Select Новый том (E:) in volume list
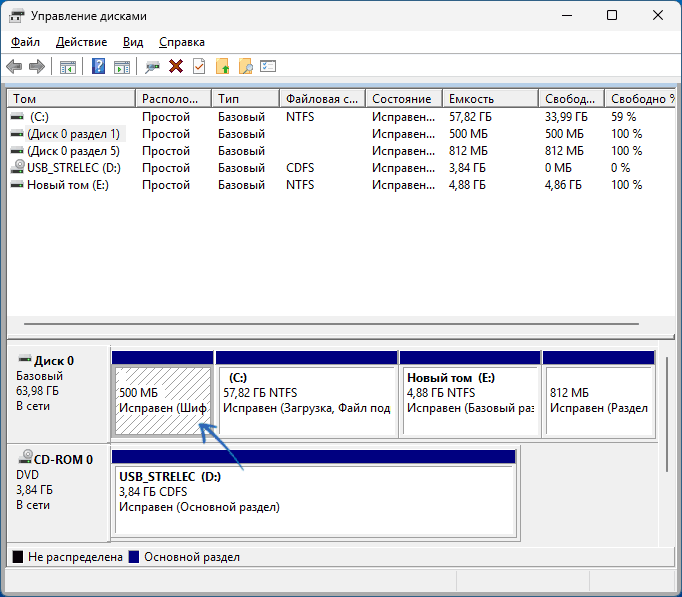682x597 pixels. pyautogui.click(x=341, y=184)
